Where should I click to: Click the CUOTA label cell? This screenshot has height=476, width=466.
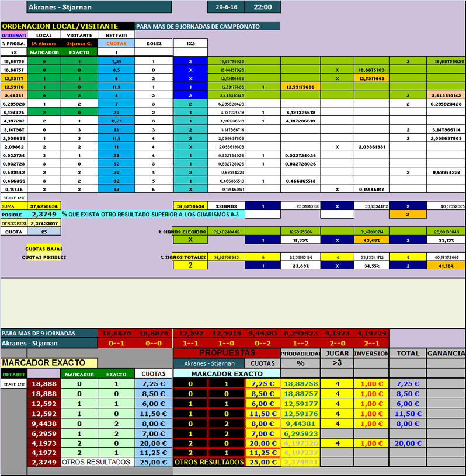pos(13,232)
